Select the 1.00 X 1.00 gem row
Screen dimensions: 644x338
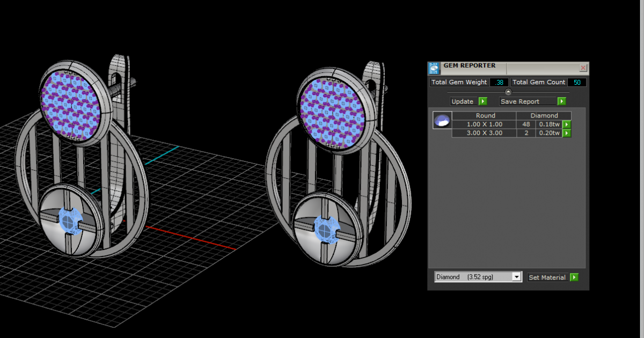484,124
